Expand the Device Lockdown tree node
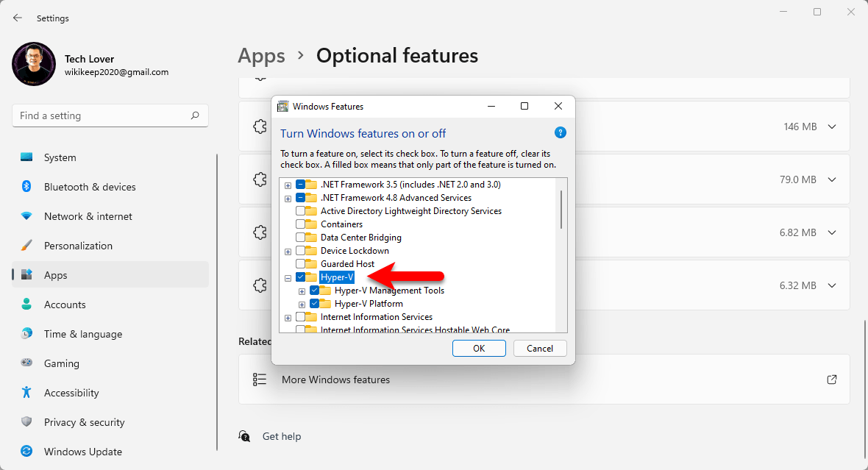 tap(288, 252)
